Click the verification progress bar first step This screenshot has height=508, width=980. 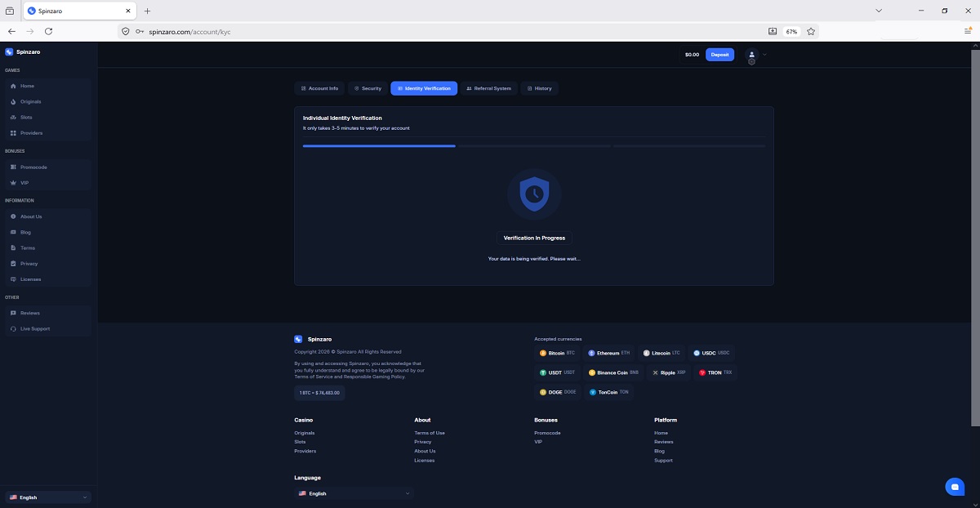coord(379,146)
